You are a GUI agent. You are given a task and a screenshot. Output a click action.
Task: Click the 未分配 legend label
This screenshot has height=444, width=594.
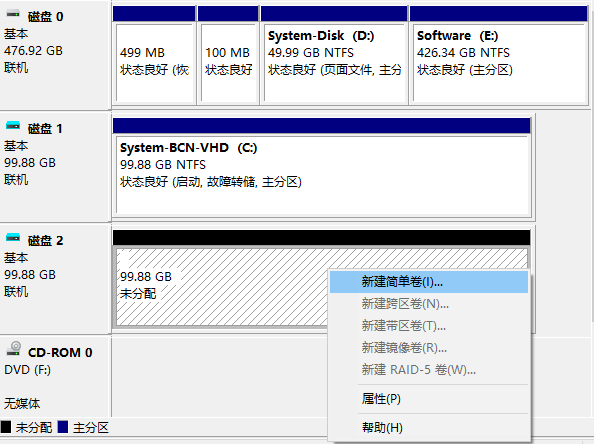point(34,428)
